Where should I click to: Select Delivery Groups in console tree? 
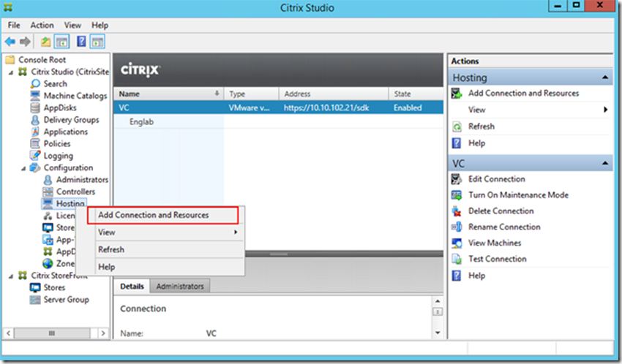(70, 120)
